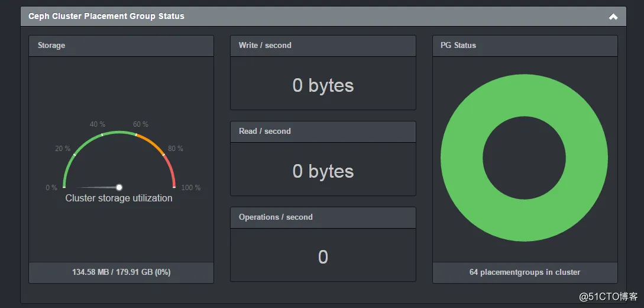The height and width of the screenshot is (308, 644).
Task: Click the orange segment of the storage gauge
Action: pyautogui.click(x=151, y=143)
